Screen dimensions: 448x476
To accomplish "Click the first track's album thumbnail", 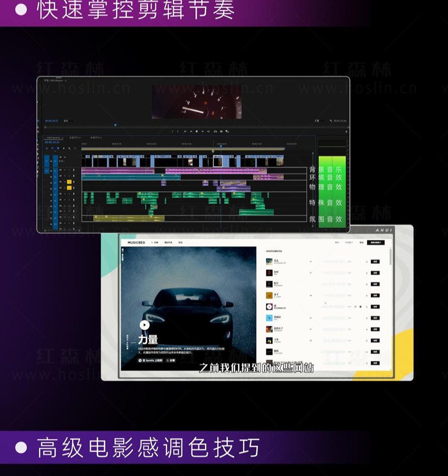I will pyautogui.click(x=269, y=261).
